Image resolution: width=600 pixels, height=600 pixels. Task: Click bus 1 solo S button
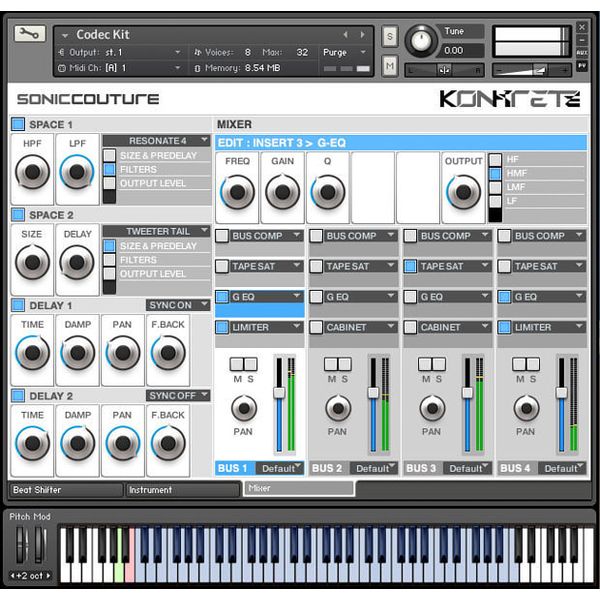[x=250, y=364]
